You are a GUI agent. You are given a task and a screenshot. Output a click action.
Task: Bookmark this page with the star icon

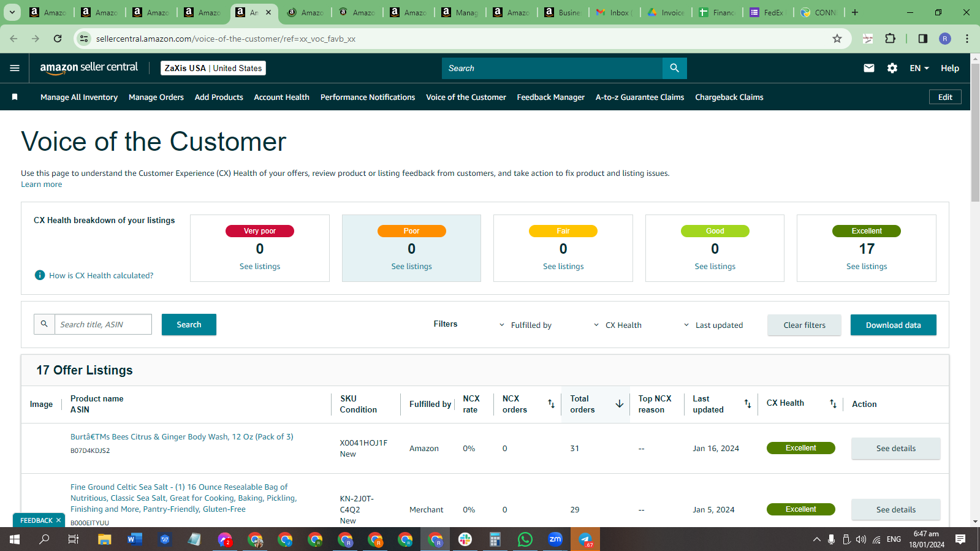pos(837,39)
